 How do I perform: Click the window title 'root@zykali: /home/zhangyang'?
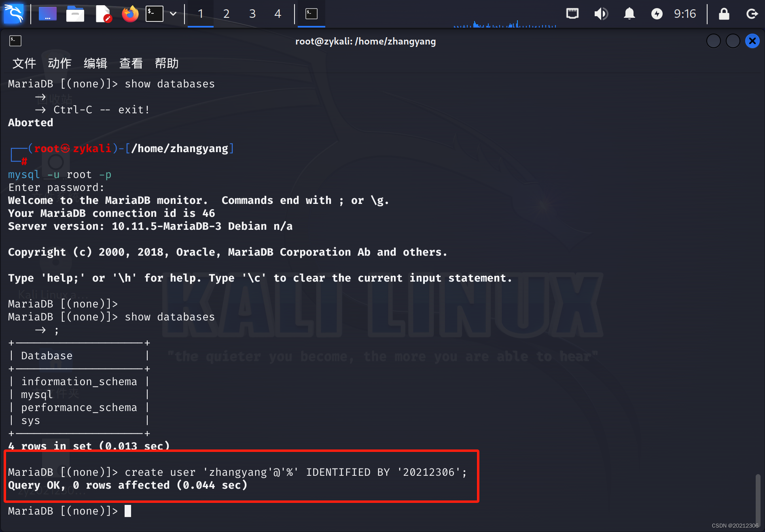click(x=366, y=41)
